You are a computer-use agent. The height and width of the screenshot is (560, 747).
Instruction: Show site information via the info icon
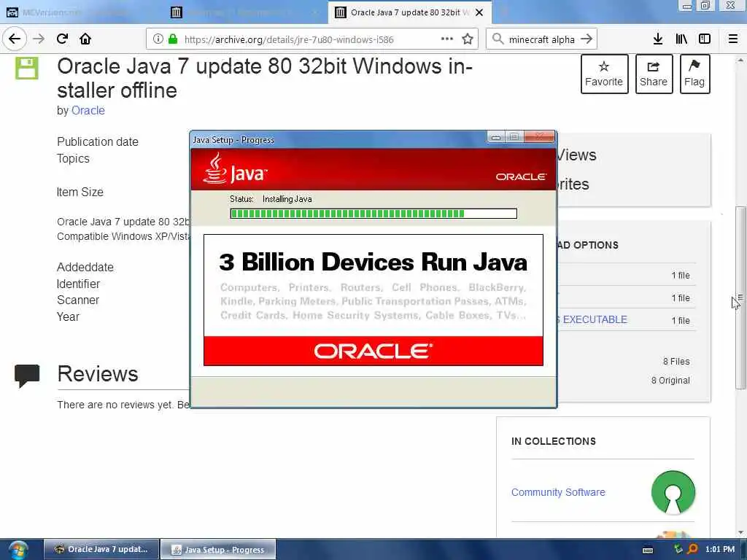158,39
